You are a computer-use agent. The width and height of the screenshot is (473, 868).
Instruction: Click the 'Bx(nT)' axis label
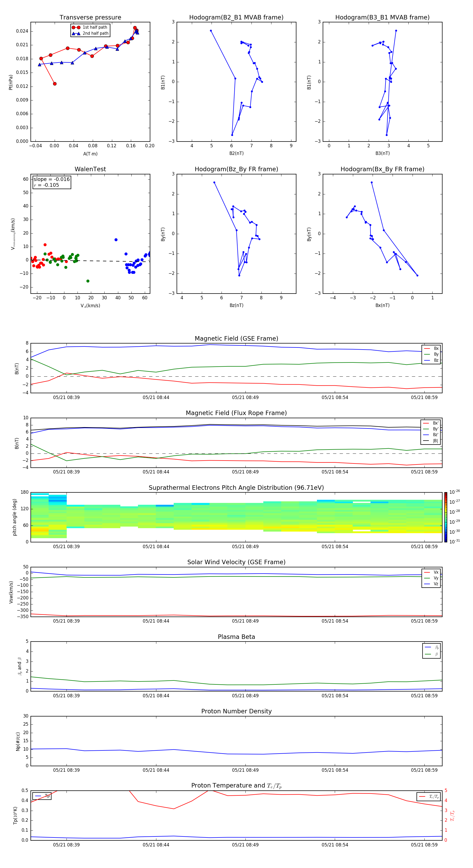[x=382, y=305]
